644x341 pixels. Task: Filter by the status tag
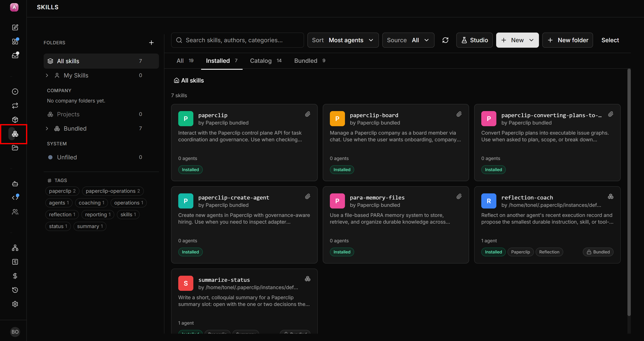tap(58, 226)
